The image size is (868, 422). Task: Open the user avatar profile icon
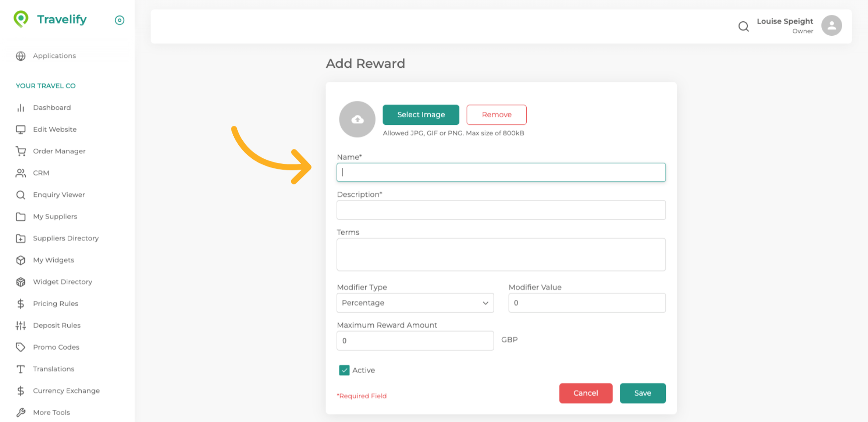[831, 25]
